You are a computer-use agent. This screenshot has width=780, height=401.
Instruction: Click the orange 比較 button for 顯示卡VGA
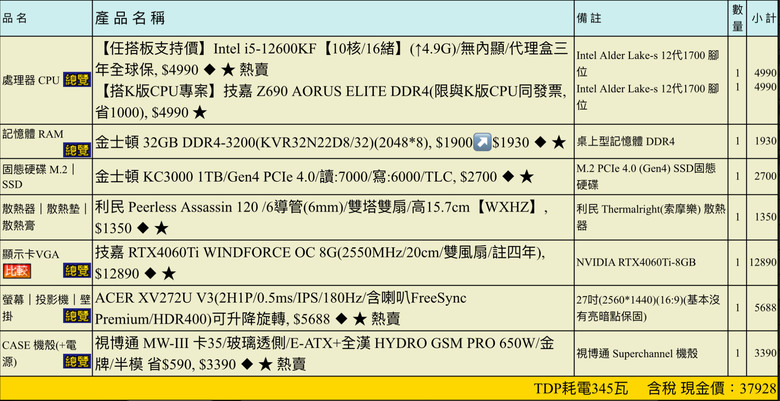17,271
